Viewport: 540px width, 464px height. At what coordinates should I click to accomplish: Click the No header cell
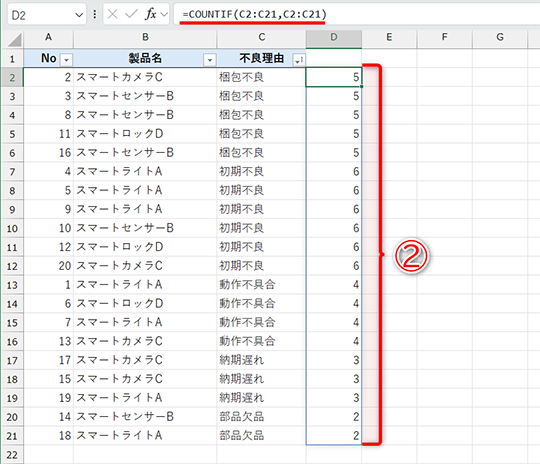49,58
